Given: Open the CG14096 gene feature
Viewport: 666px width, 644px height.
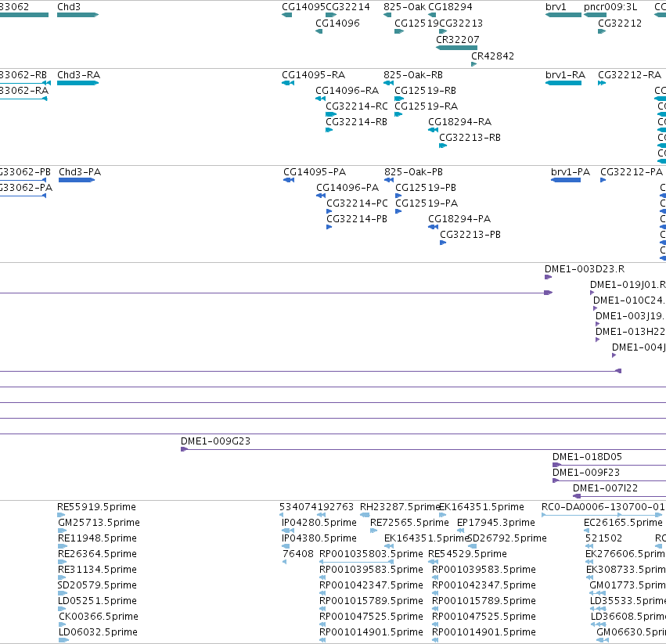Looking at the screenshot, I should pos(319,31).
